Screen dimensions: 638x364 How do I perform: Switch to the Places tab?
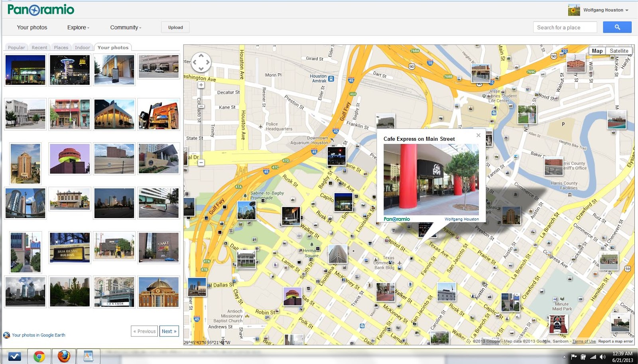tap(61, 47)
